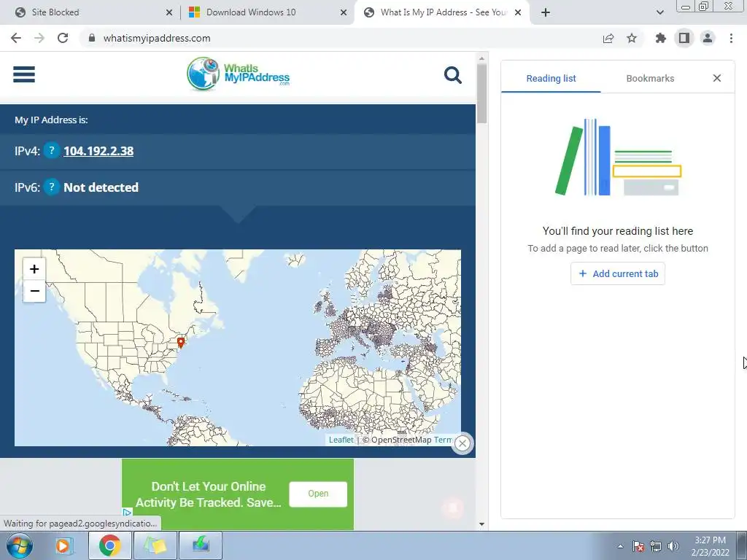The width and height of the screenshot is (747, 560).
Task: Open site search magnifier icon
Action: 452,75
